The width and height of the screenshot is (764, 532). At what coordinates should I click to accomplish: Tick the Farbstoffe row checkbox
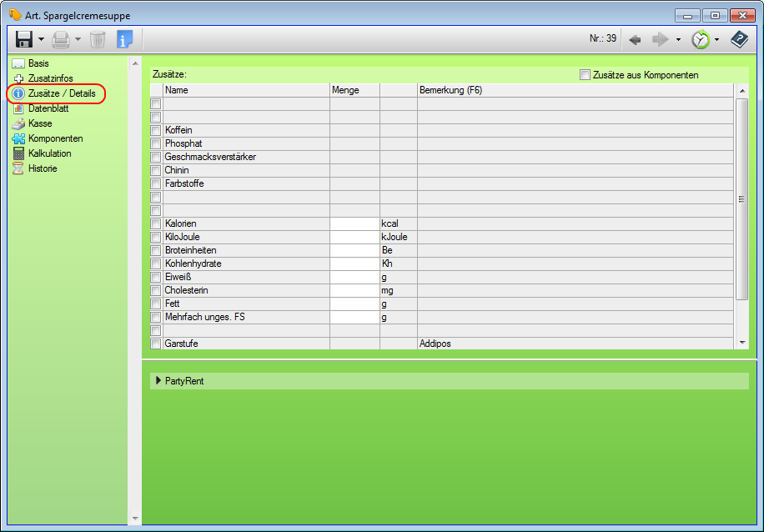click(x=155, y=183)
